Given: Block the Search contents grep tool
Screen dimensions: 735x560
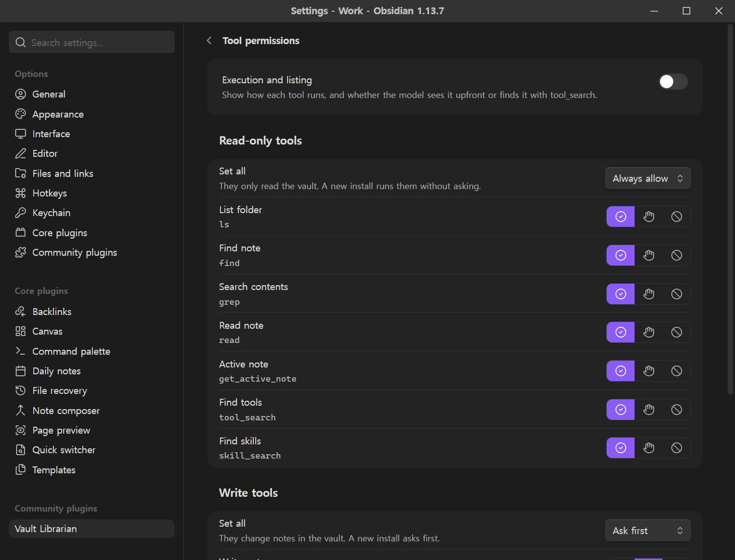Looking at the screenshot, I should [x=677, y=294].
